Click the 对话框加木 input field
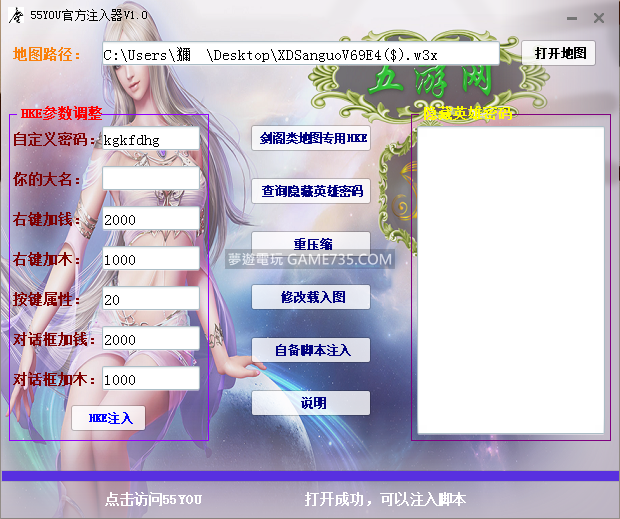 click(151, 379)
